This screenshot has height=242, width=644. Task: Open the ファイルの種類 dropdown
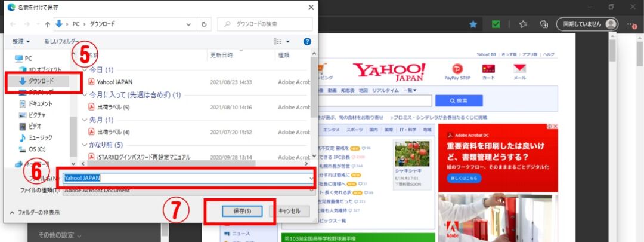(x=189, y=191)
